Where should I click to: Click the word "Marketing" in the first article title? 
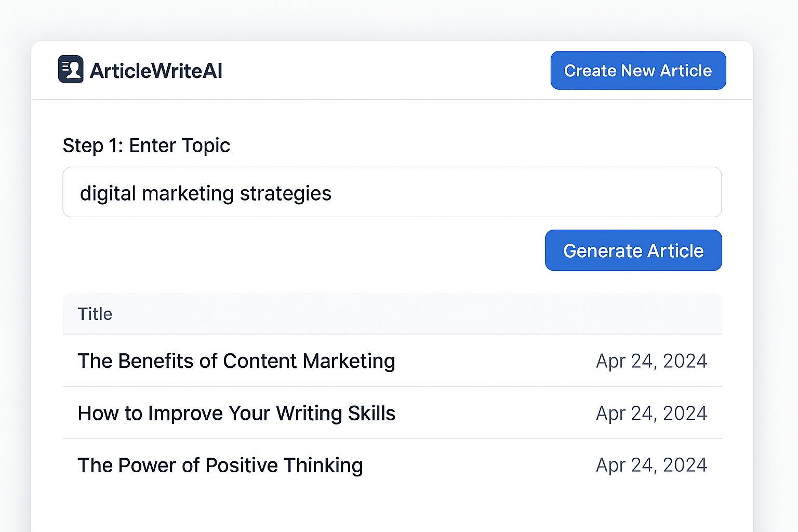[349, 361]
